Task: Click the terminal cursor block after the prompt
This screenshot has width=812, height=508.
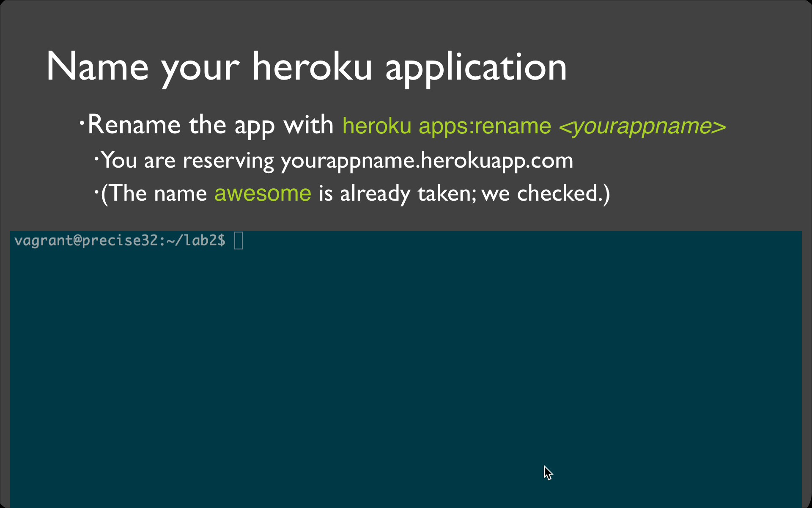Action: point(239,240)
